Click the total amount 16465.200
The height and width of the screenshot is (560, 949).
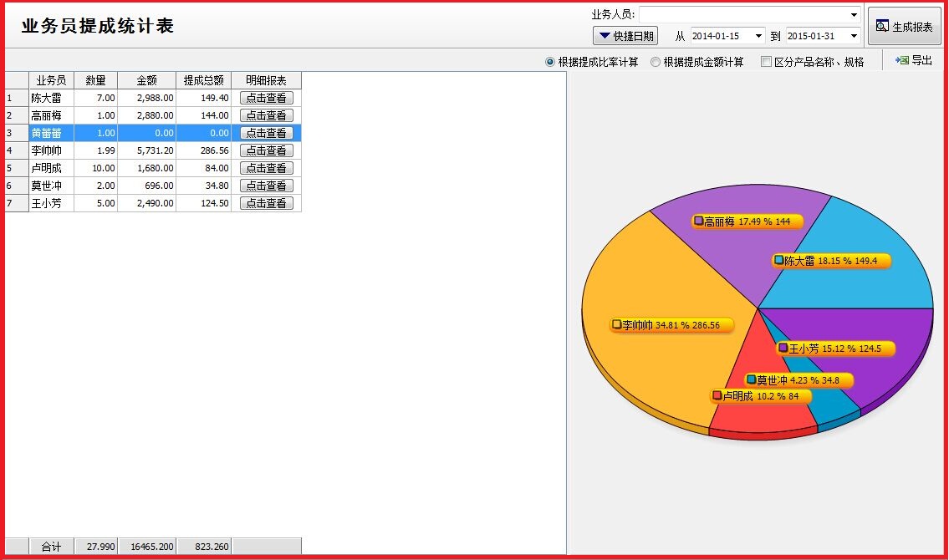click(x=146, y=546)
